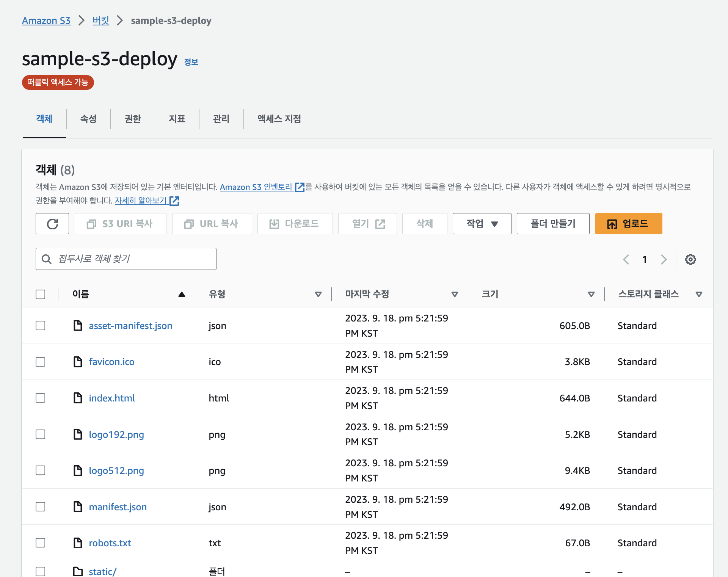The width and height of the screenshot is (728, 577).
Task: Open 버킷 breadcrumb link
Action: click(x=101, y=20)
